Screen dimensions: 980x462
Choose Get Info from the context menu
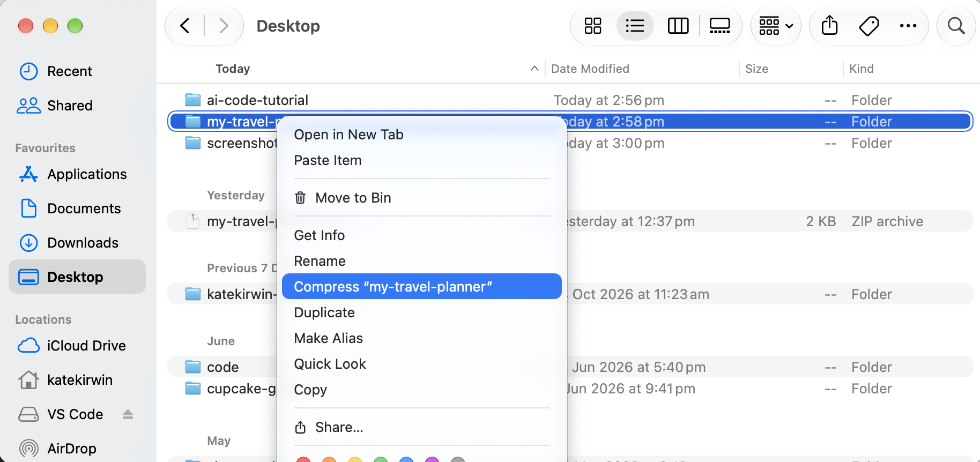[x=421, y=235]
